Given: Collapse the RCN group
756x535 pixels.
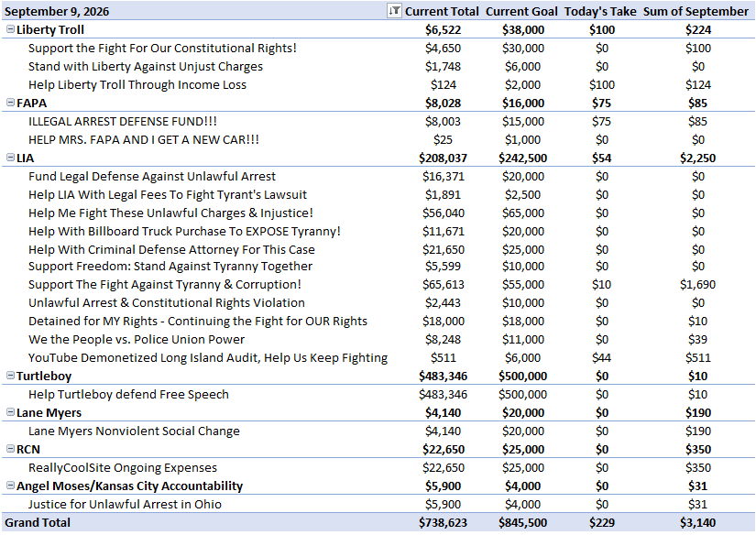Looking at the screenshot, I should 10,449.
